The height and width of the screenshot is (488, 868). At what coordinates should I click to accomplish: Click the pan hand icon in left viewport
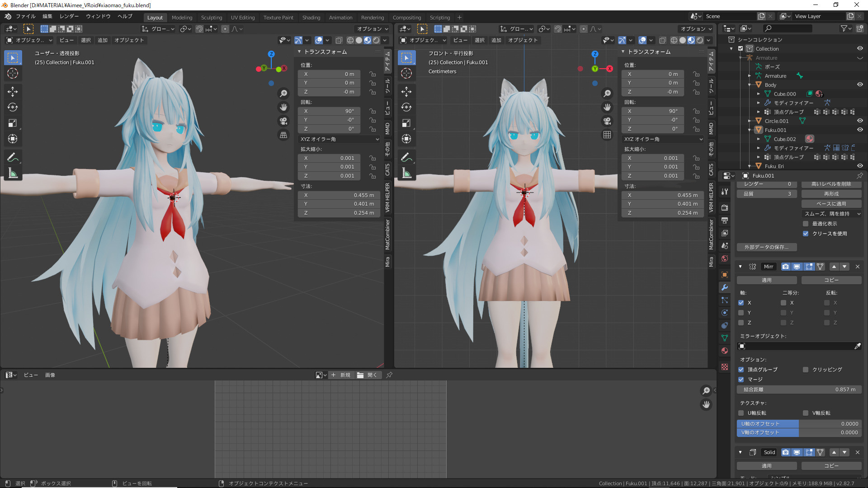pyautogui.click(x=283, y=107)
